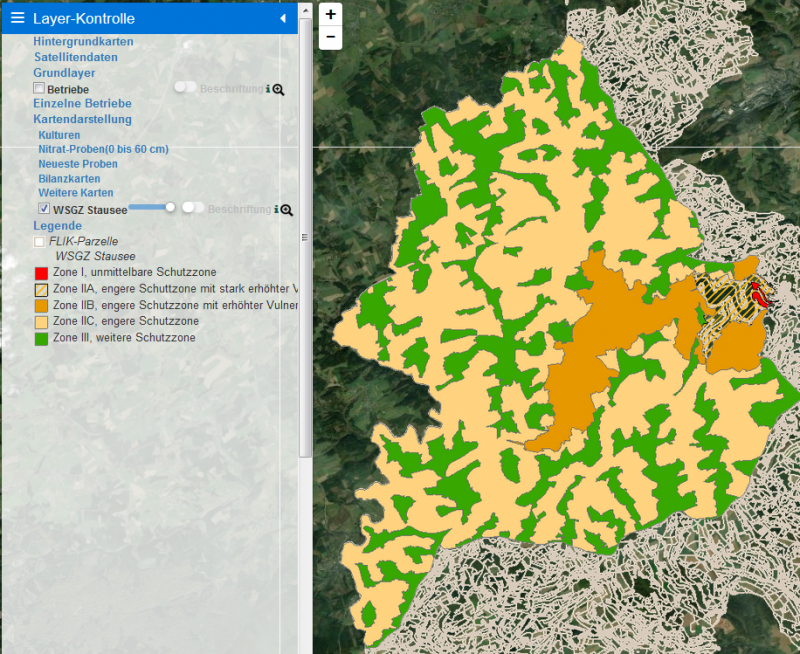
Task: Open the Kulturen map category
Action: click(x=59, y=135)
